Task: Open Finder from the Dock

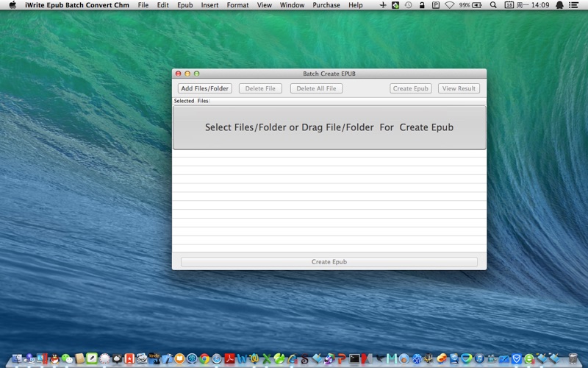Action: pyautogui.click(x=17, y=358)
